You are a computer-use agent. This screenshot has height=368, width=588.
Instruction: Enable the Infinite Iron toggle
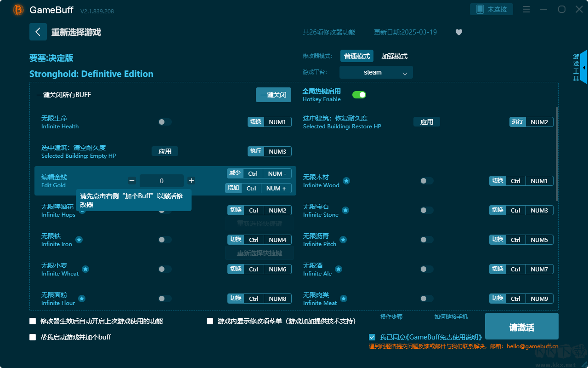[x=165, y=240]
